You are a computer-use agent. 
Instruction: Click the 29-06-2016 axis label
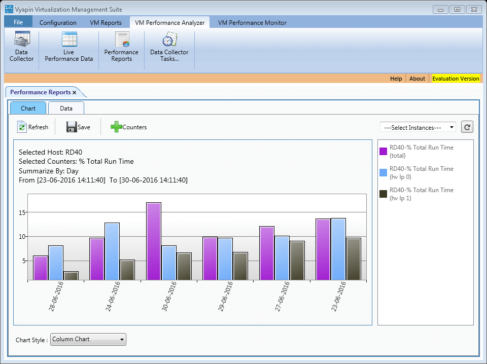point(225,296)
